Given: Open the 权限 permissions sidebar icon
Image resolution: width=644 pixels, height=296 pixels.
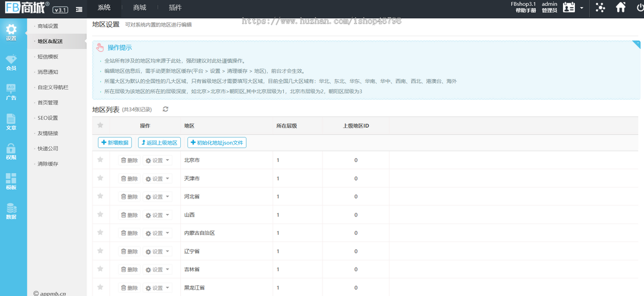Looking at the screenshot, I should point(11,152).
